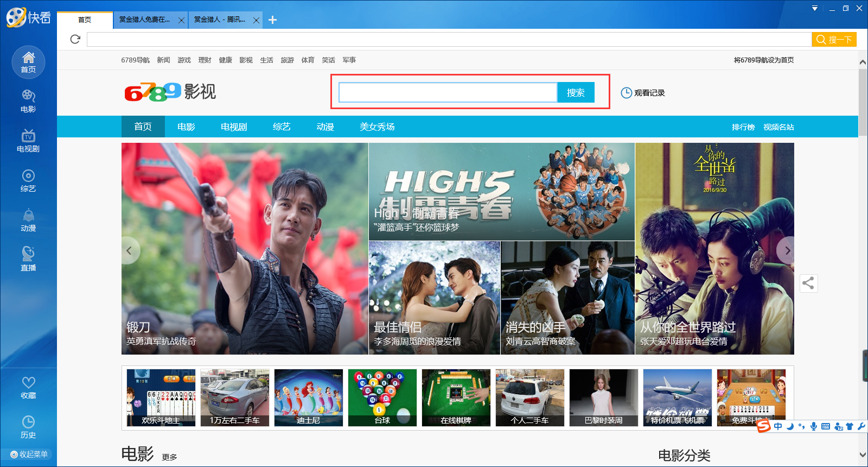
Task: Open the 电视剧 TV icon in sidebar
Action: pyautogui.click(x=28, y=141)
